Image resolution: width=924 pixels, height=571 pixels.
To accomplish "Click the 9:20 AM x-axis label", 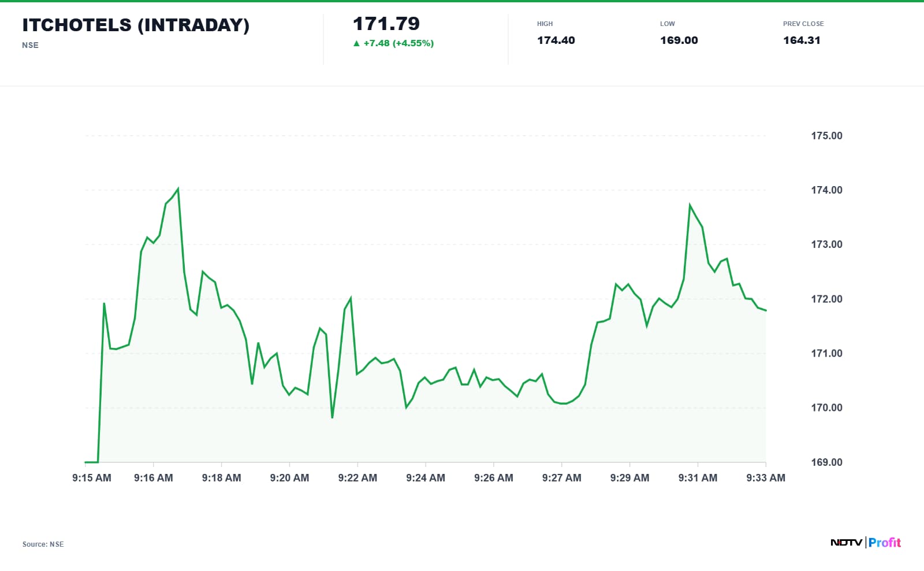I will coord(289,478).
